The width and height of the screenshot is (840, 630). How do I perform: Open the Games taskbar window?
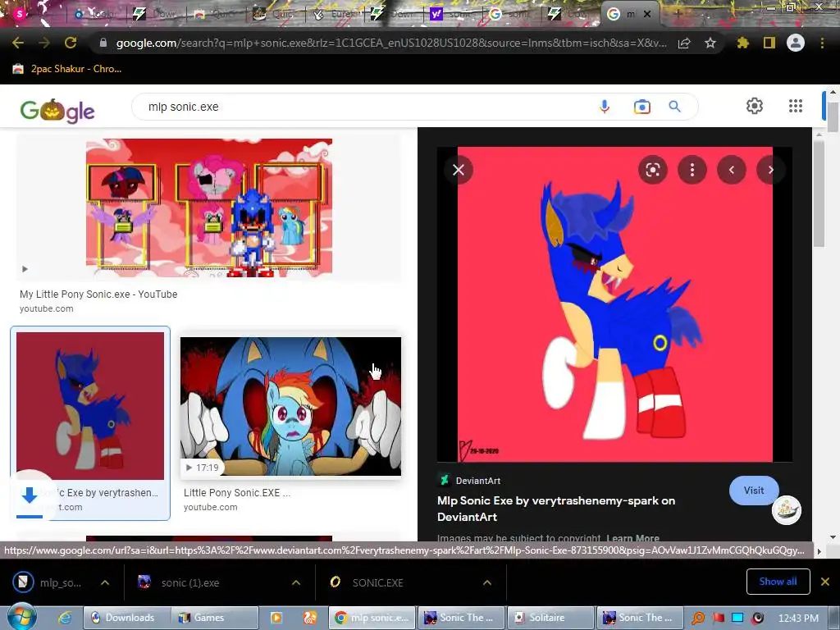pos(214,618)
